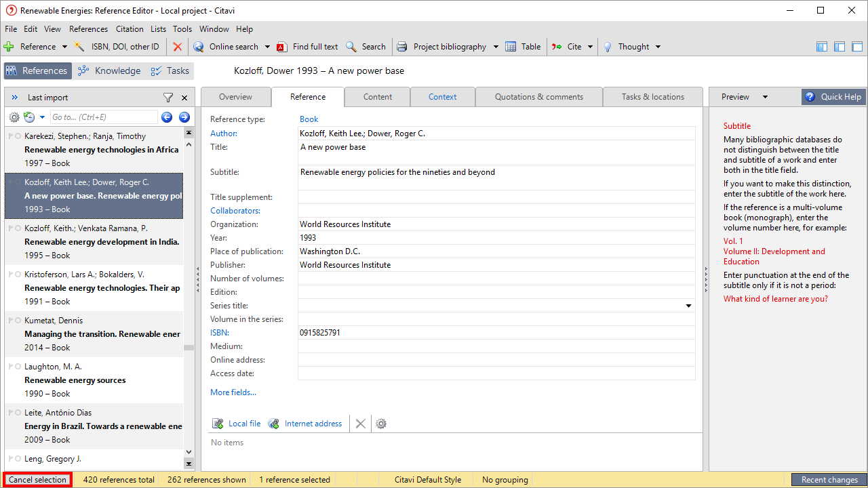The width and height of the screenshot is (868, 488).
Task: Click the Book reference type link
Action: tap(309, 119)
